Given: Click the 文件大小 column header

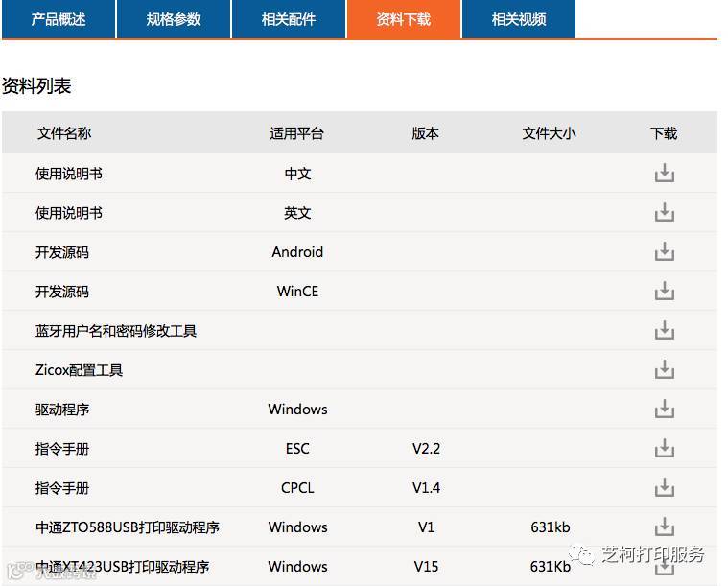Looking at the screenshot, I should point(550,133).
